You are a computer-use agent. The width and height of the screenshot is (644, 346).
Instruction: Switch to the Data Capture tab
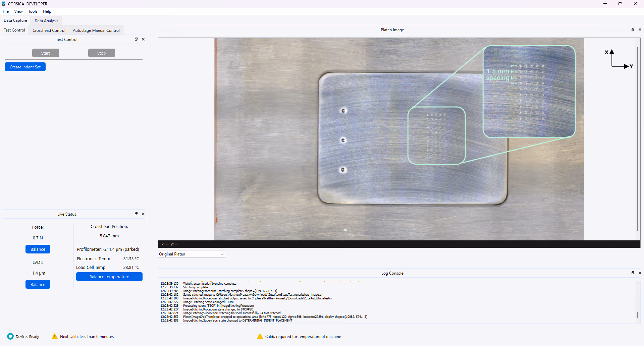(x=15, y=20)
